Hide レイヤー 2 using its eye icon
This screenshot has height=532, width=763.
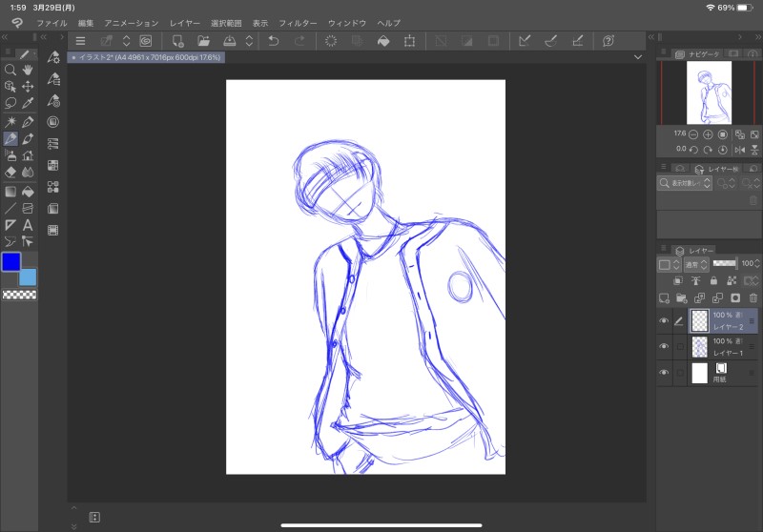pyautogui.click(x=664, y=321)
